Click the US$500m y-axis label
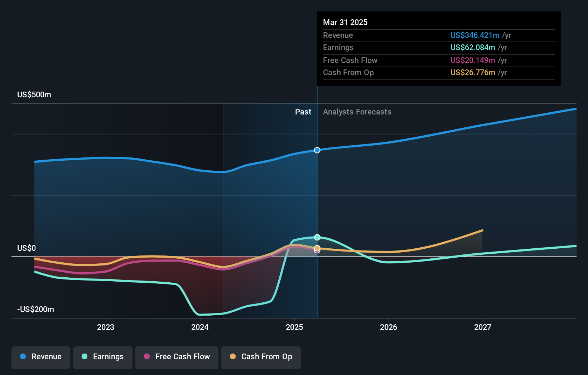The width and height of the screenshot is (588, 375). click(x=34, y=95)
